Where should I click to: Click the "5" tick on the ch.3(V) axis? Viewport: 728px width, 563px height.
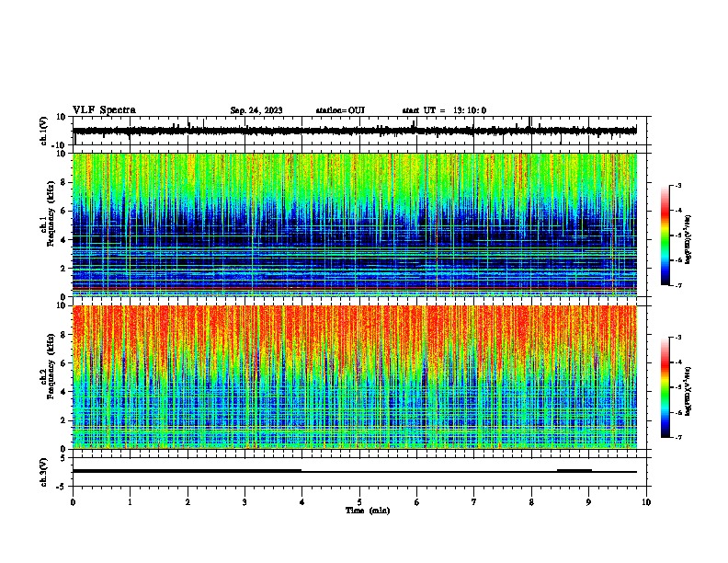pyautogui.click(x=63, y=457)
